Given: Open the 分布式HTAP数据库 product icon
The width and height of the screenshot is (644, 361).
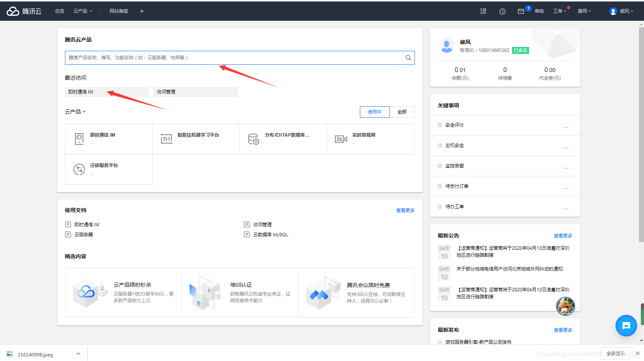Looking at the screenshot, I should click(x=254, y=139).
